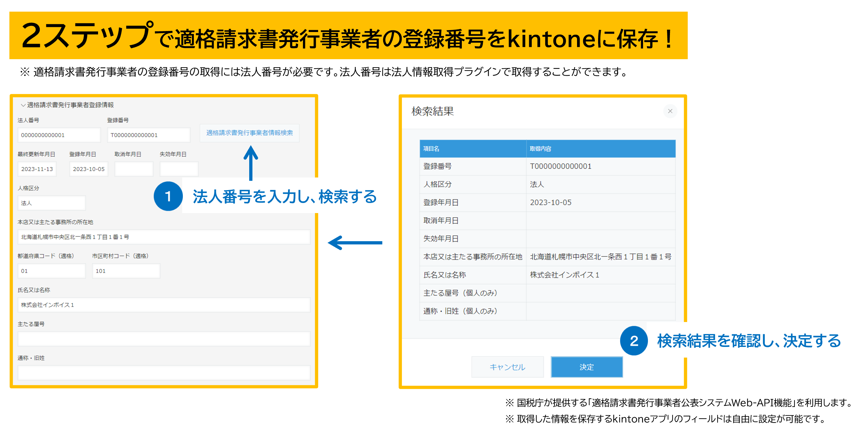Image resolution: width=868 pixels, height=430 pixels.
Task: Click the キャンセル button in the dialog
Action: click(x=507, y=367)
